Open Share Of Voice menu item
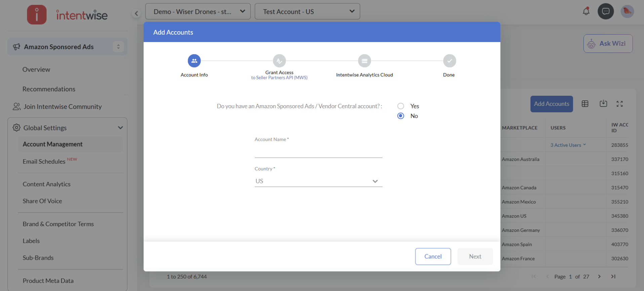 (42, 201)
